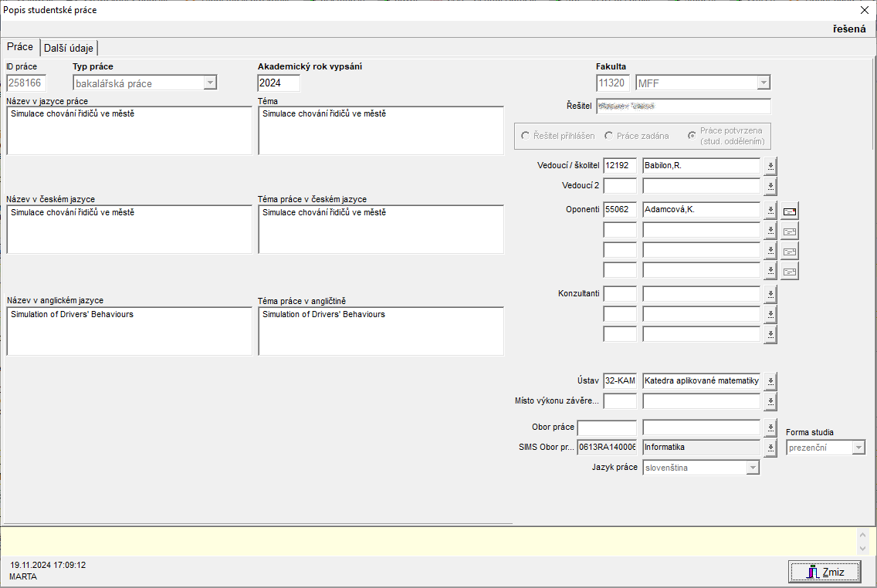Click the Název v anglickém jazyce text box
This screenshot has height=588, width=877.
click(x=129, y=331)
